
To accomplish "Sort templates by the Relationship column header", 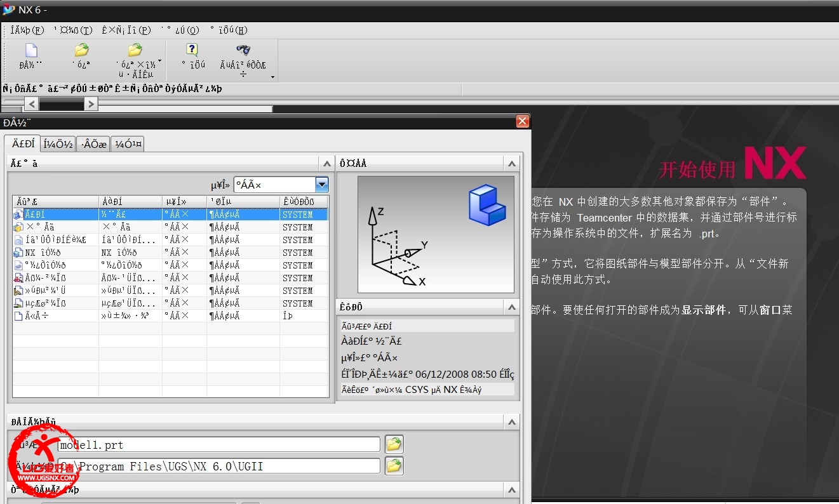I will [x=243, y=202].
